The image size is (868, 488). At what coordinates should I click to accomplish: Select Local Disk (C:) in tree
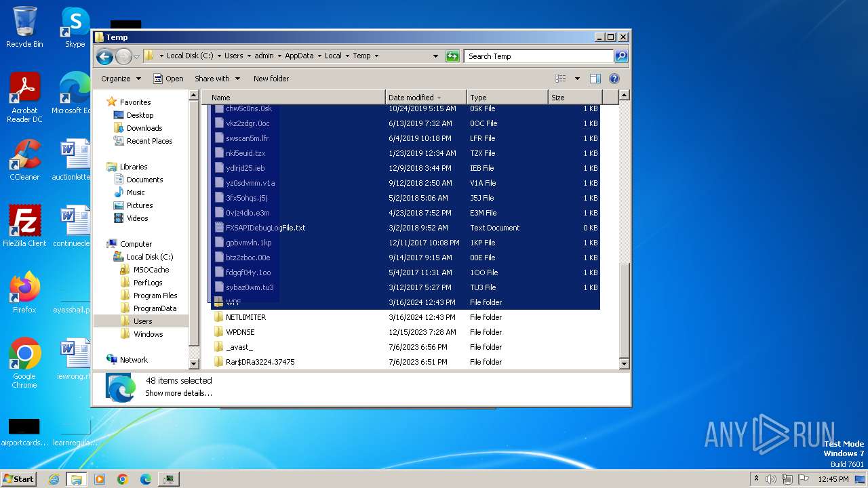pos(143,257)
